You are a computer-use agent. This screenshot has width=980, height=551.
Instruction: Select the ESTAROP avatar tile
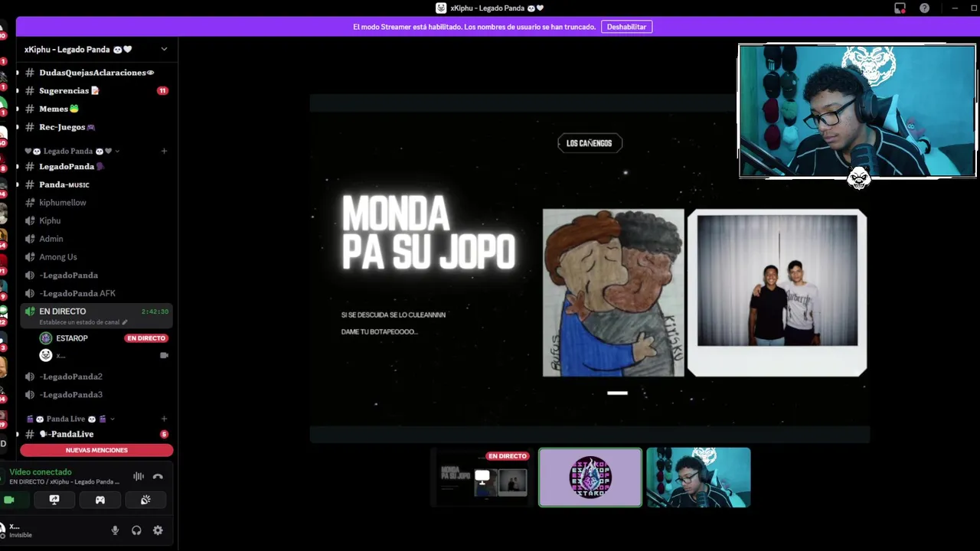coord(590,478)
